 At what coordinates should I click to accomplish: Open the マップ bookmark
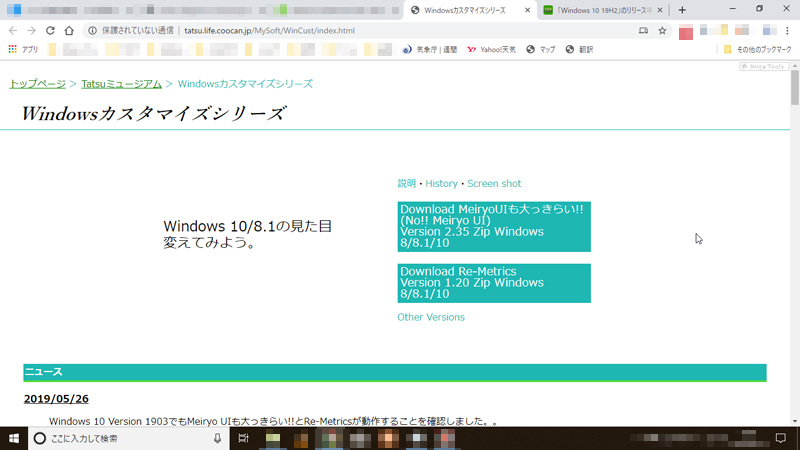[x=541, y=49]
